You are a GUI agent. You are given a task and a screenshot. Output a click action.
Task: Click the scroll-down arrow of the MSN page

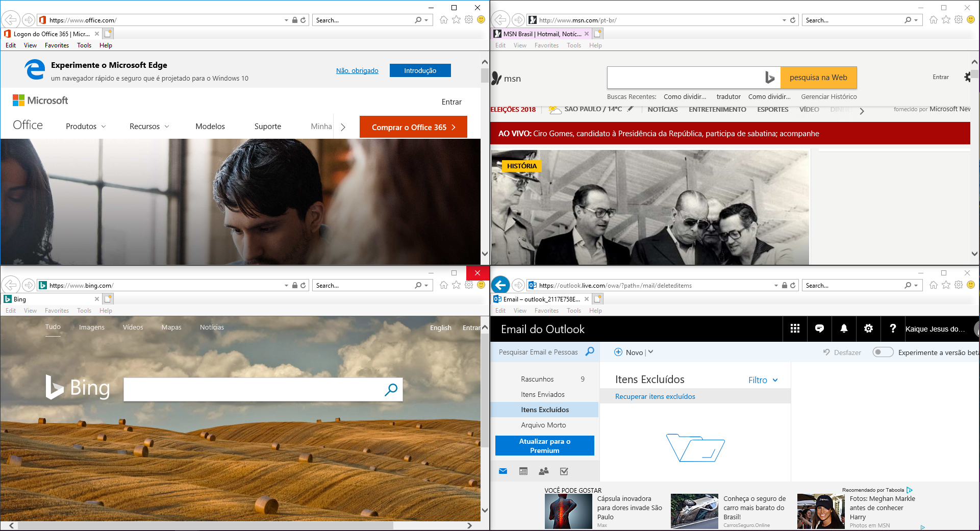pos(974,254)
